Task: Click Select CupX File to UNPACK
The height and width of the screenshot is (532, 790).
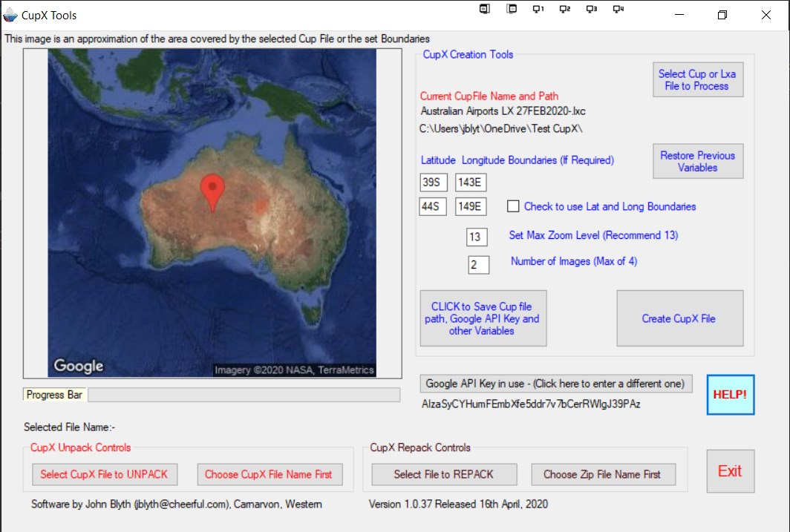Action: [x=104, y=474]
